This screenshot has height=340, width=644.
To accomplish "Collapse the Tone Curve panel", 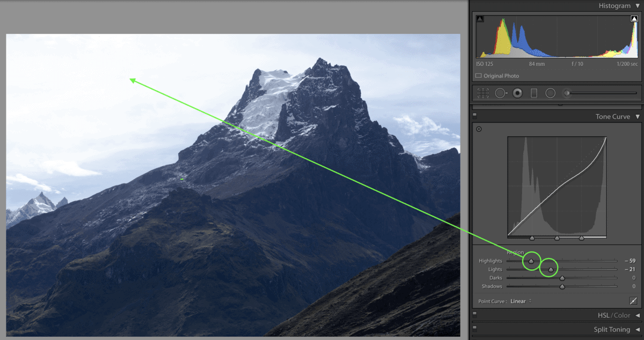I will coord(638,116).
